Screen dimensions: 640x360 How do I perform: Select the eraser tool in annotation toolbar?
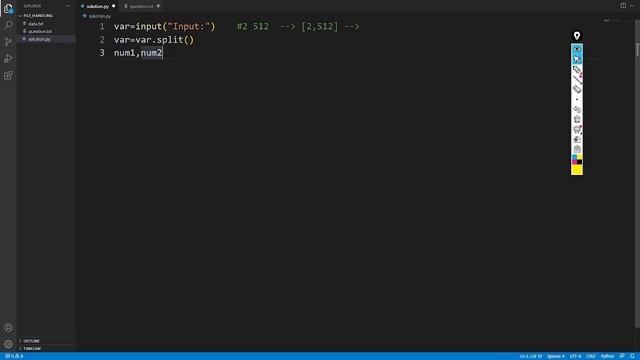click(577, 89)
